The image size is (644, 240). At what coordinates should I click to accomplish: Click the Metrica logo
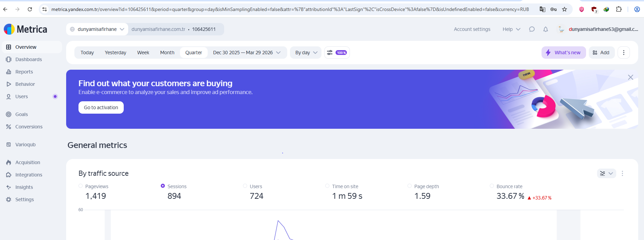point(25,29)
